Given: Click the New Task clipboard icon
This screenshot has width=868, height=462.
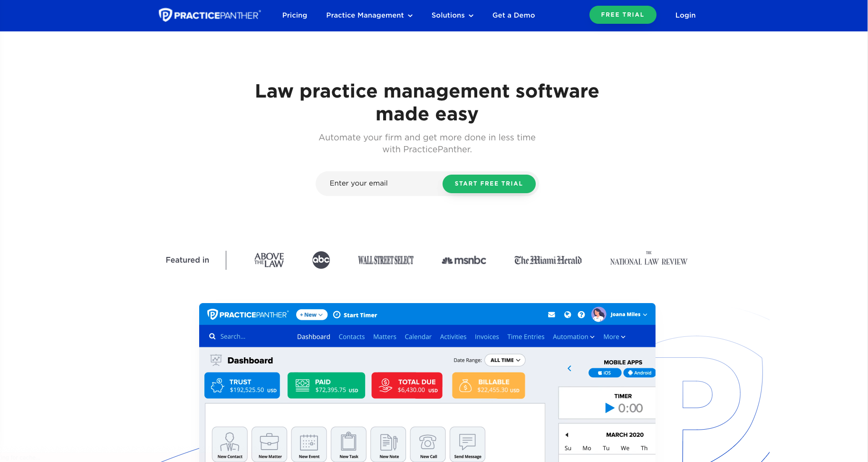Looking at the screenshot, I should [x=348, y=444].
